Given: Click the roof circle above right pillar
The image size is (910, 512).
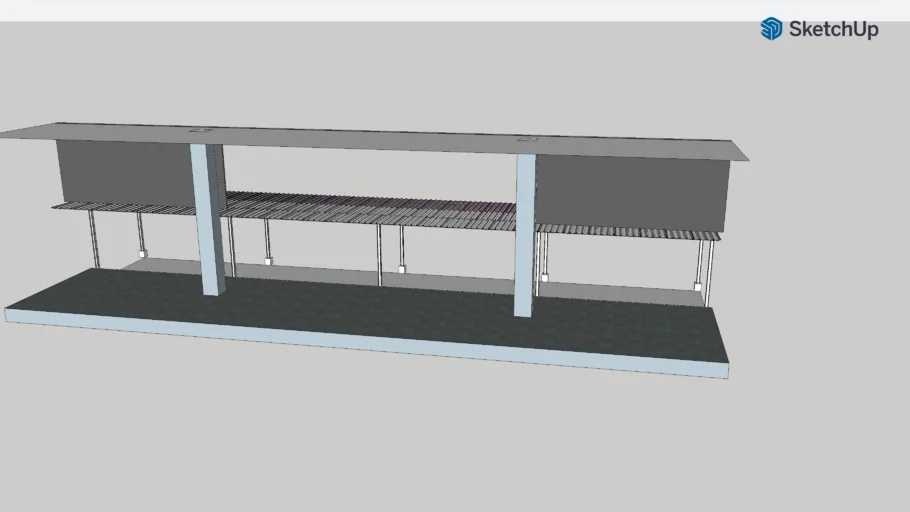Looking at the screenshot, I should click(527, 142).
